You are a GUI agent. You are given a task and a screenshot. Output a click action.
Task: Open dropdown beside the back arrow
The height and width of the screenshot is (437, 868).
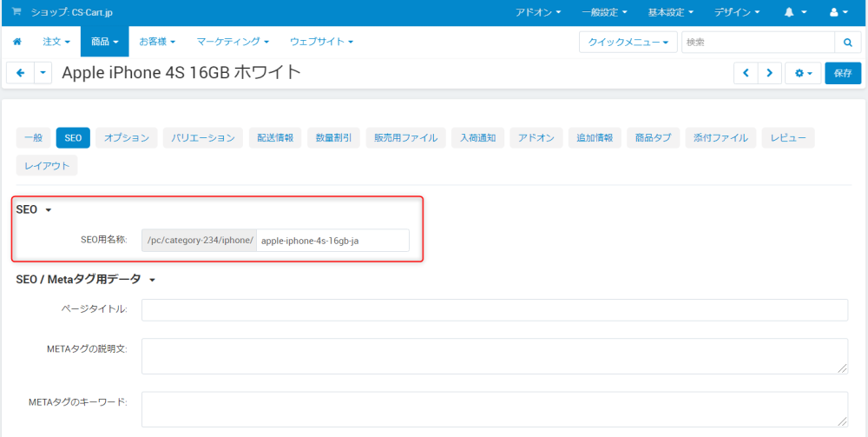tap(43, 73)
